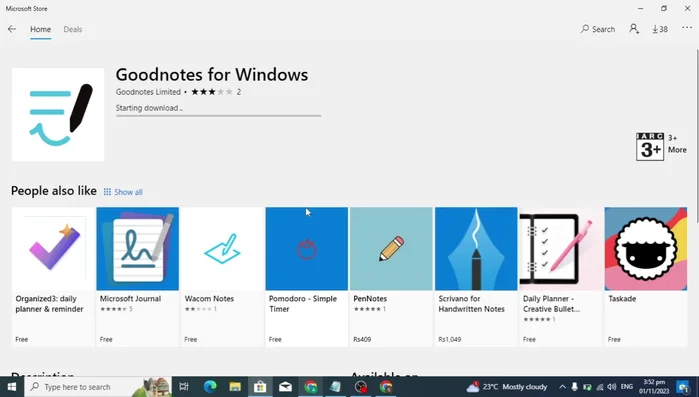
Task: Go back with the back arrow
Action: (x=12, y=29)
